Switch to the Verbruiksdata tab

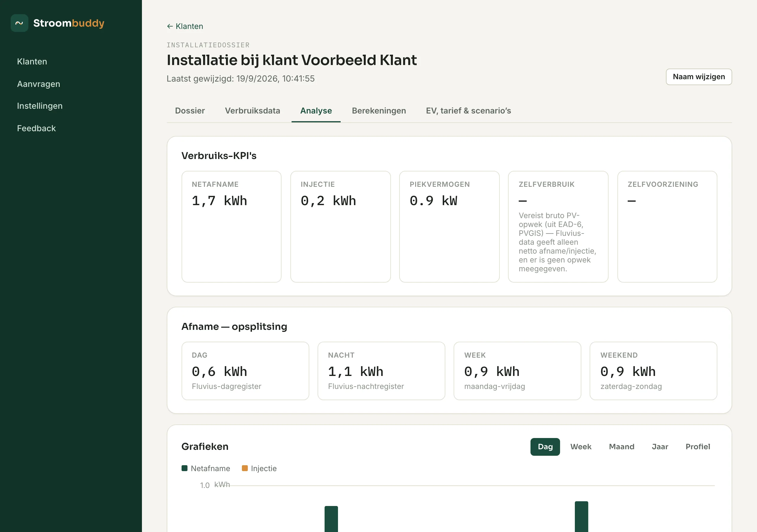253,111
